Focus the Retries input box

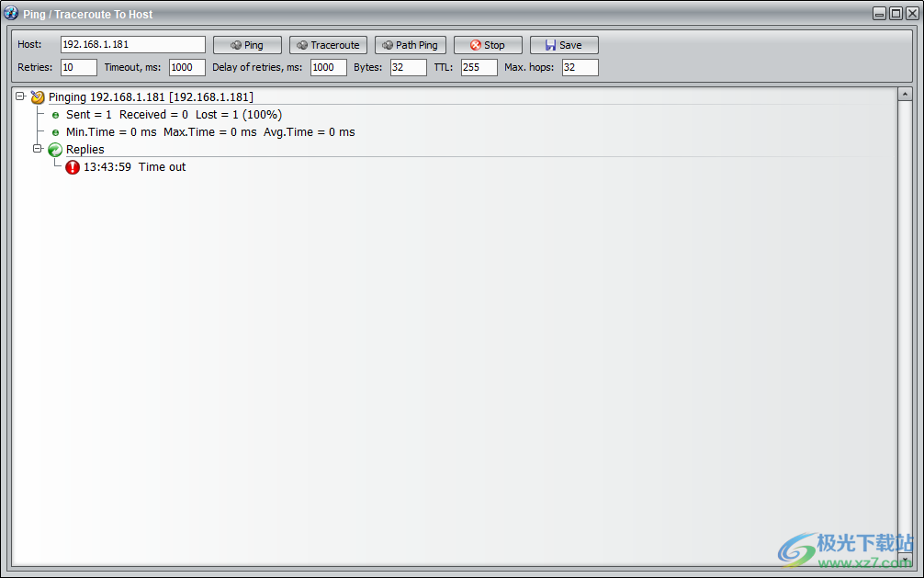pos(79,67)
